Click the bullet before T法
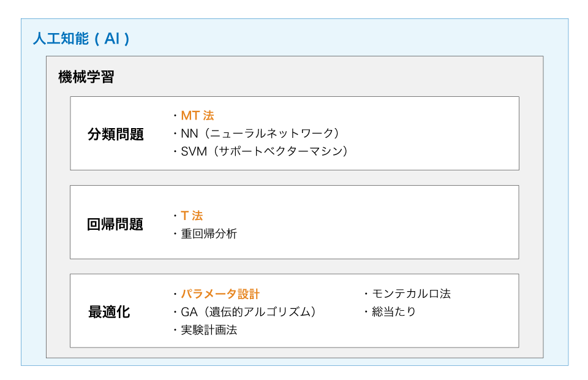Image resolution: width=588 pixels, height=380 pixels. (175, 216)
